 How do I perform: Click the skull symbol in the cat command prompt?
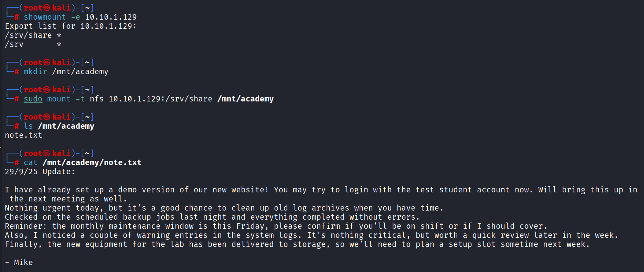click(47, 153)
